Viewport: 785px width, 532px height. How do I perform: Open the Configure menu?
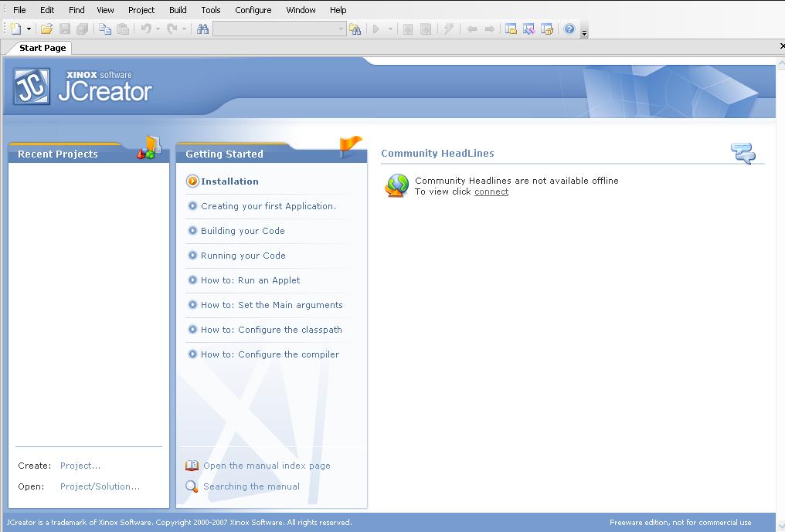click(253, 10)
